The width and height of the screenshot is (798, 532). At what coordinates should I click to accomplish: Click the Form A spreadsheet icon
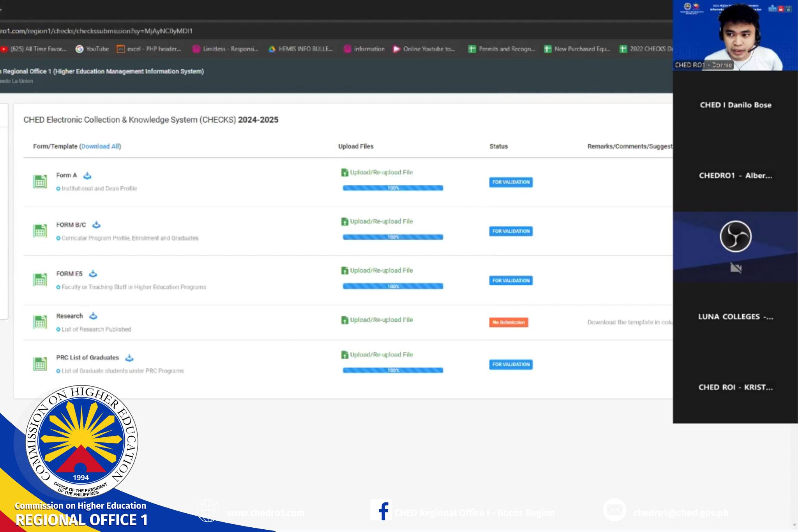click(40, 182)
